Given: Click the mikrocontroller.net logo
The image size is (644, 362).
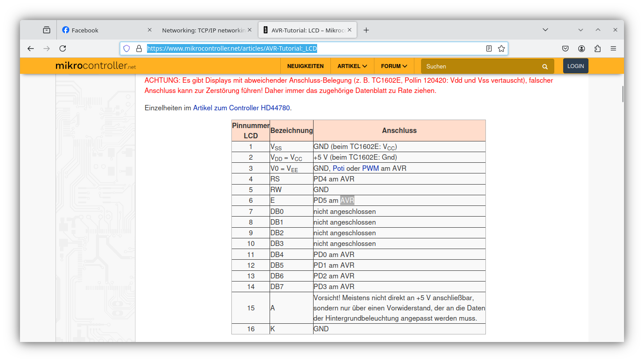Looking at the screenshot, I should pyautogui.click(x=95, y=65).
